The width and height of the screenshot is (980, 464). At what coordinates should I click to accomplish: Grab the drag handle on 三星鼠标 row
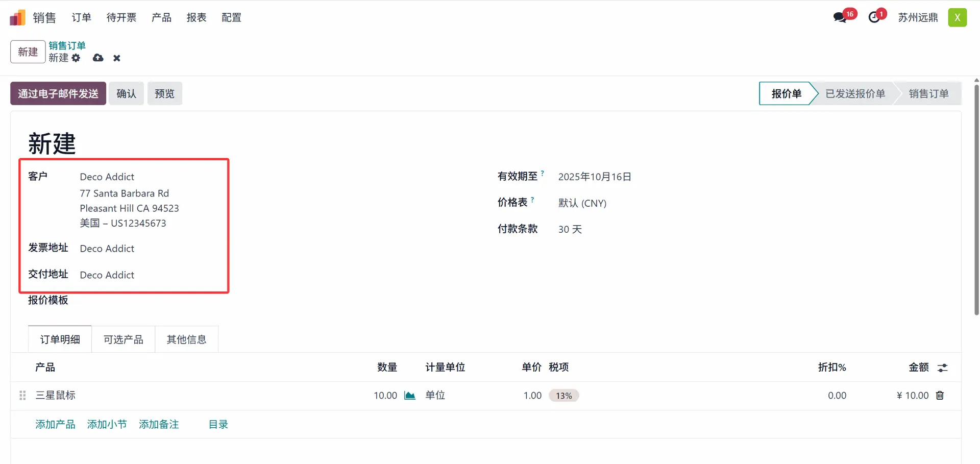pos(22,396)
